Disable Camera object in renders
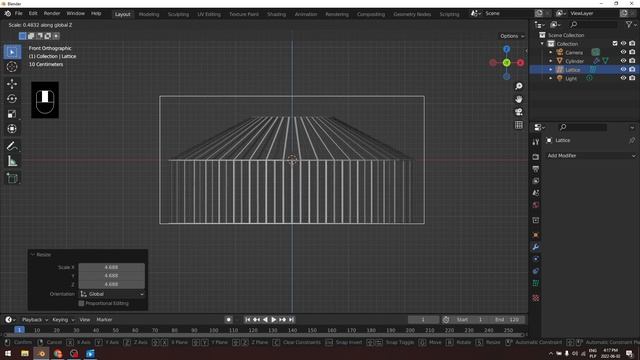Image resolution: width=640 pixels, height=360 pixels. [x=632, y=52]
